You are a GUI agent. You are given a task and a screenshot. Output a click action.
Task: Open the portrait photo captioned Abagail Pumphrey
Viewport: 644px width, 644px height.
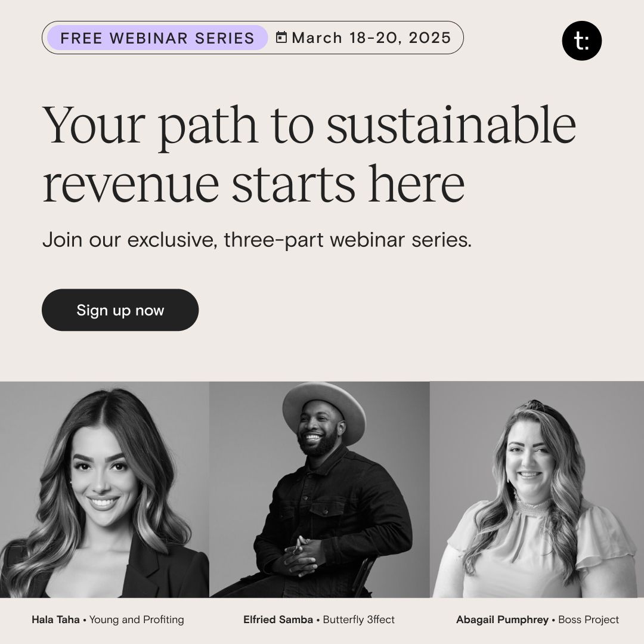click(537, 489)
